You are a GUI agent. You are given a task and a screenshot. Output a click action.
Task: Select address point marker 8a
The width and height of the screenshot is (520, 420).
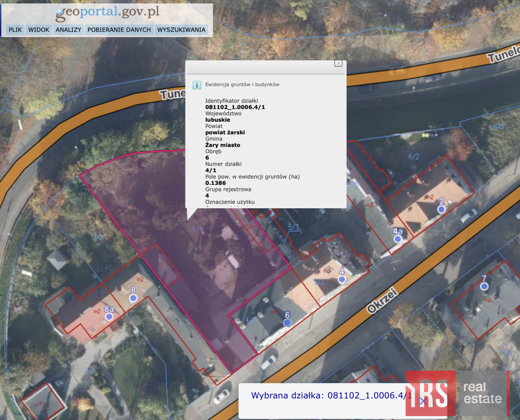tap(109, 317)
